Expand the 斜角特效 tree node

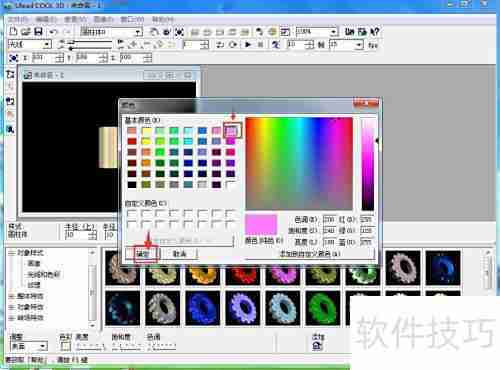pyautogui.click(x=12, y=318)
